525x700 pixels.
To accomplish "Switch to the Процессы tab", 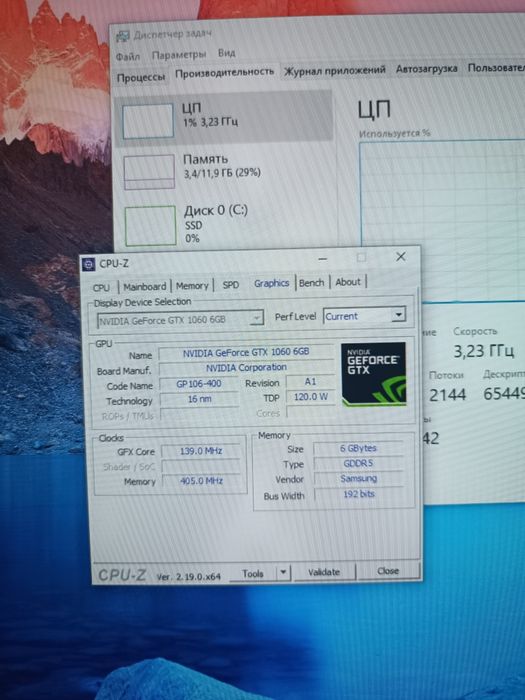I will click(x=141, y=77).
